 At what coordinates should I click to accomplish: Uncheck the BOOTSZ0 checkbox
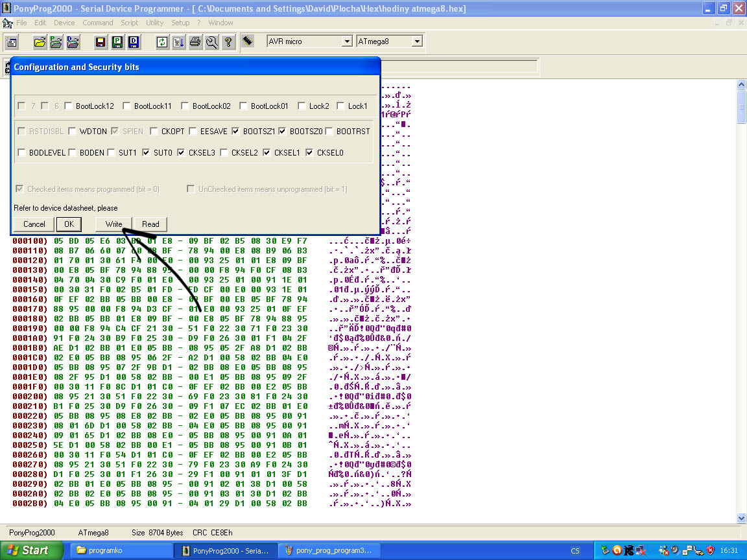pos(282,131)
